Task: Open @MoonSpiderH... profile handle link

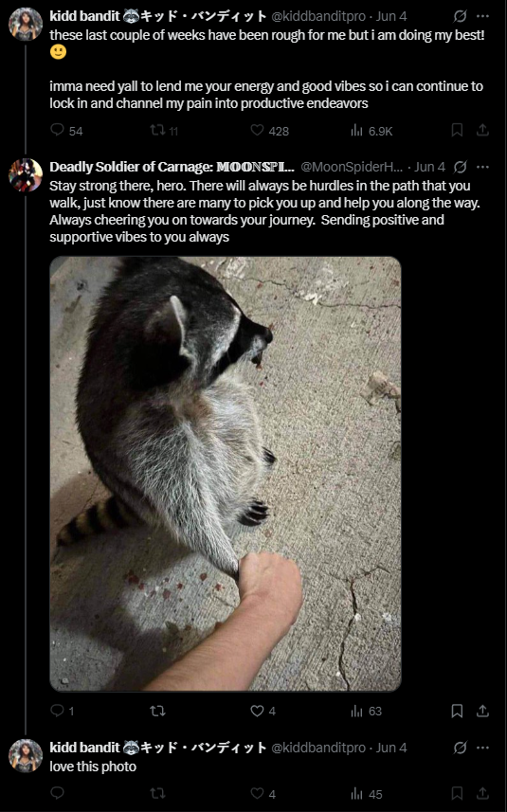Action: pos(352,167)
